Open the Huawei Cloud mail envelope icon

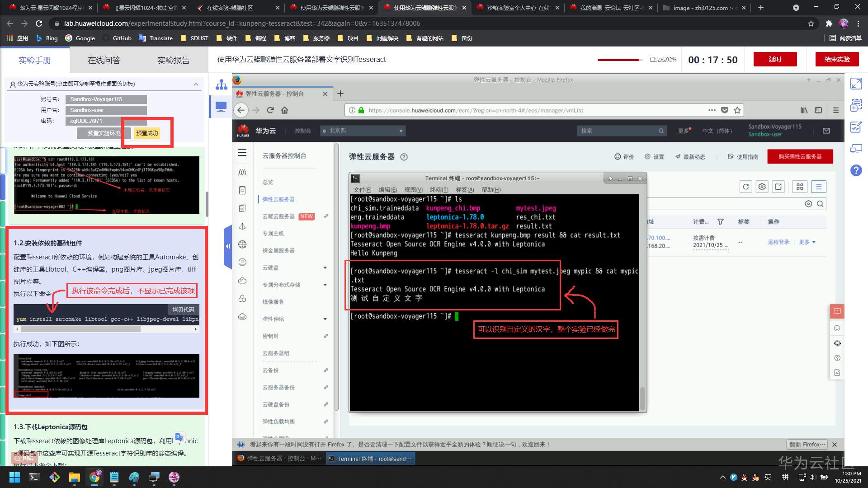826,131
